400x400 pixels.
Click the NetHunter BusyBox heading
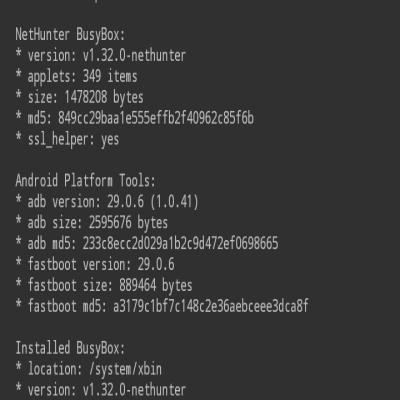coord(70,35)
